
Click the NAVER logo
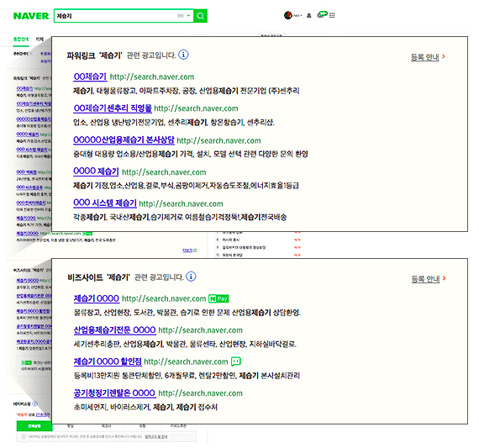point(31,16)
